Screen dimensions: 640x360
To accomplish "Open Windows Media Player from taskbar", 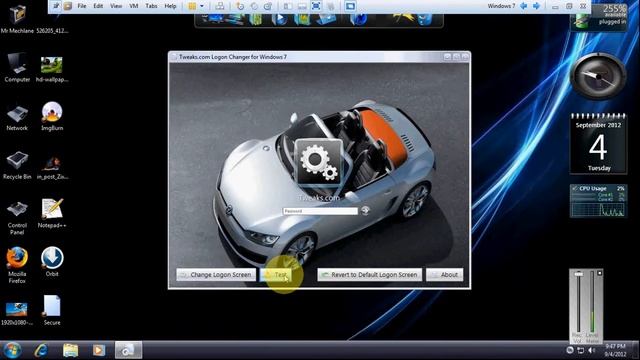I will tap(98, 350).
